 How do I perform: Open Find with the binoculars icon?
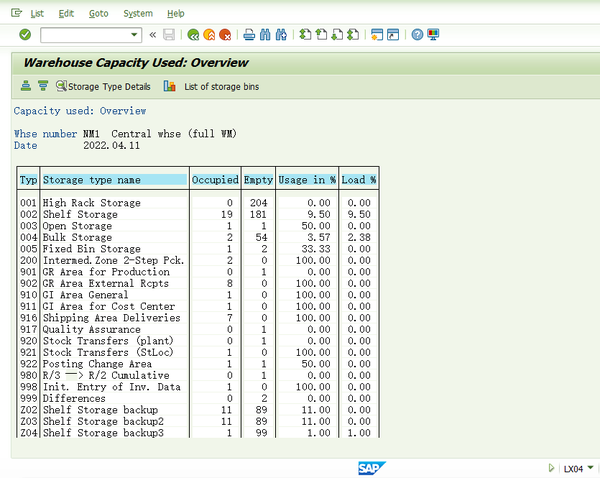pos(265,35)
